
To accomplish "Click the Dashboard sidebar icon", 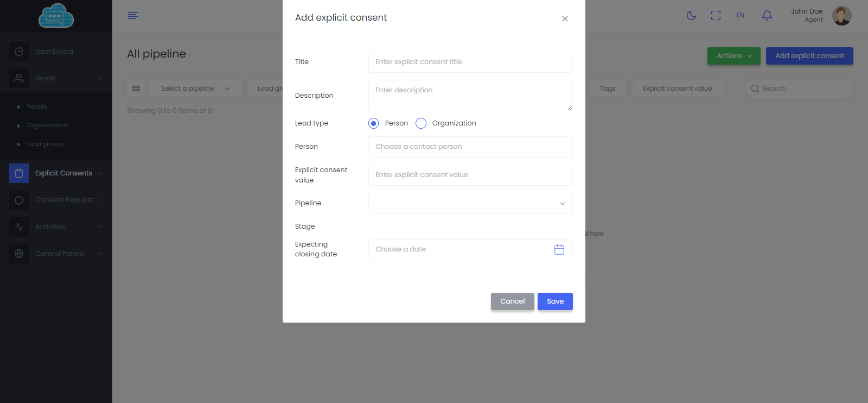I will [x=19, y=52].
